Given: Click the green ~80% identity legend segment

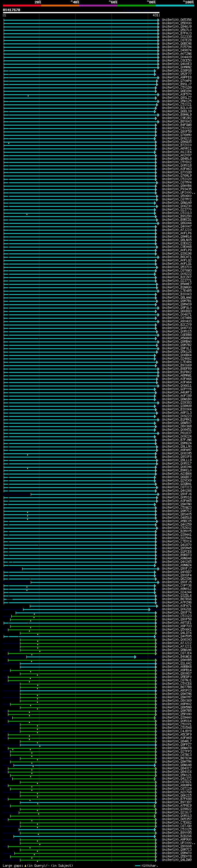Looking at the screenshot, I should (137, 6).
